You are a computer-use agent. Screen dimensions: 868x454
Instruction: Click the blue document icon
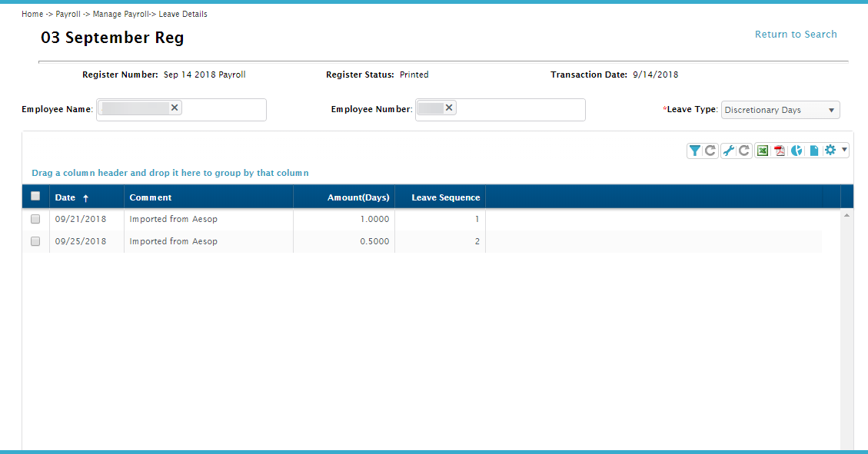[813, 151]
